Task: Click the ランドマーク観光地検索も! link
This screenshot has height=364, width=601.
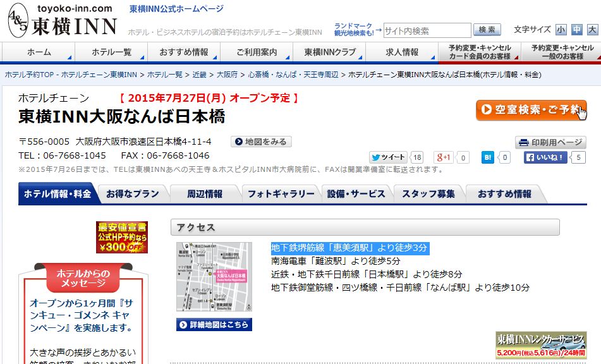Action: coord(353,30)
